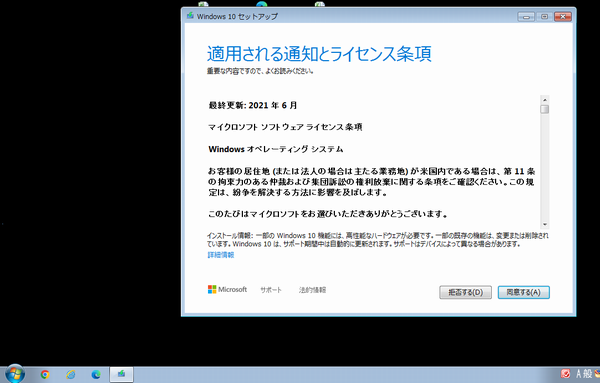Click the license text scroll up arrow
This screenshot has width=600, height=383.
(545, 99)
